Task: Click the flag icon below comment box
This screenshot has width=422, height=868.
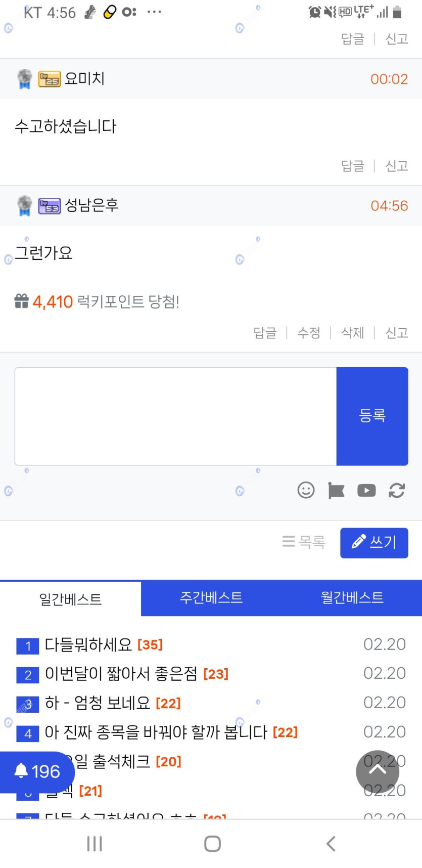Action: coord(336,490)
